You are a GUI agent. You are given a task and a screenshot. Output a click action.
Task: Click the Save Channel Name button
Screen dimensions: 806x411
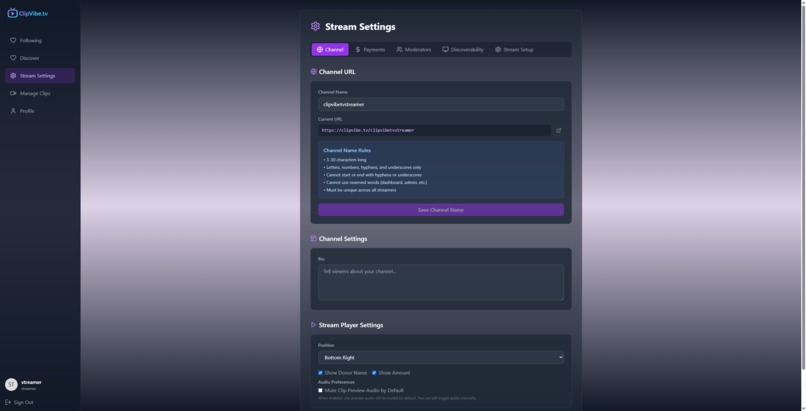point(441,210)
